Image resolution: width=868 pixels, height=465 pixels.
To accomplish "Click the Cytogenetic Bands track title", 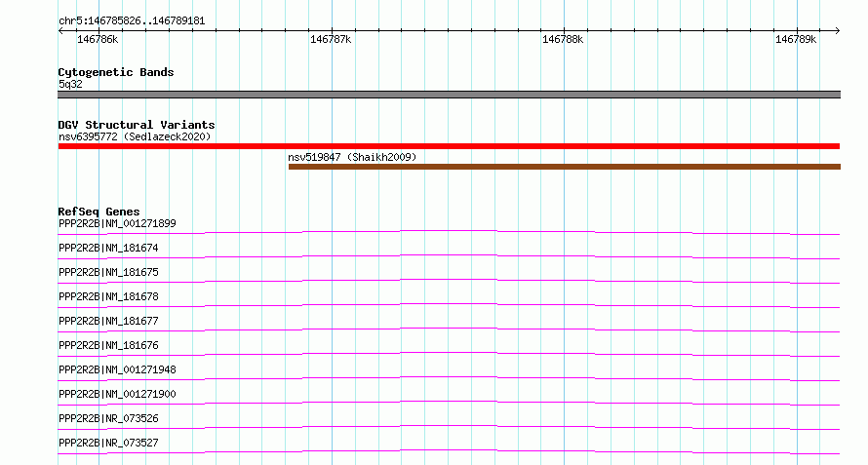I will pyautogui.click(x=116, y=72).
